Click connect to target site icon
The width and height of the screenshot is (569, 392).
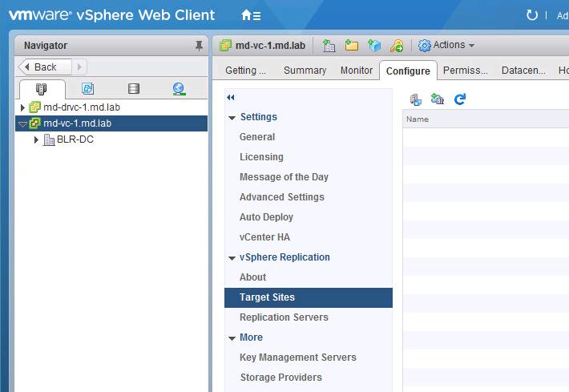415,99
